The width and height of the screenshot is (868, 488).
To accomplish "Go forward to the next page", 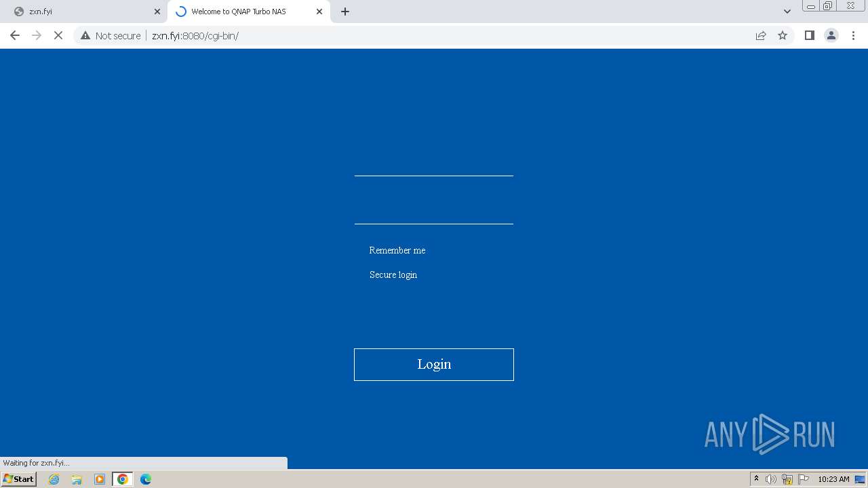I will [x=37, y=35].
